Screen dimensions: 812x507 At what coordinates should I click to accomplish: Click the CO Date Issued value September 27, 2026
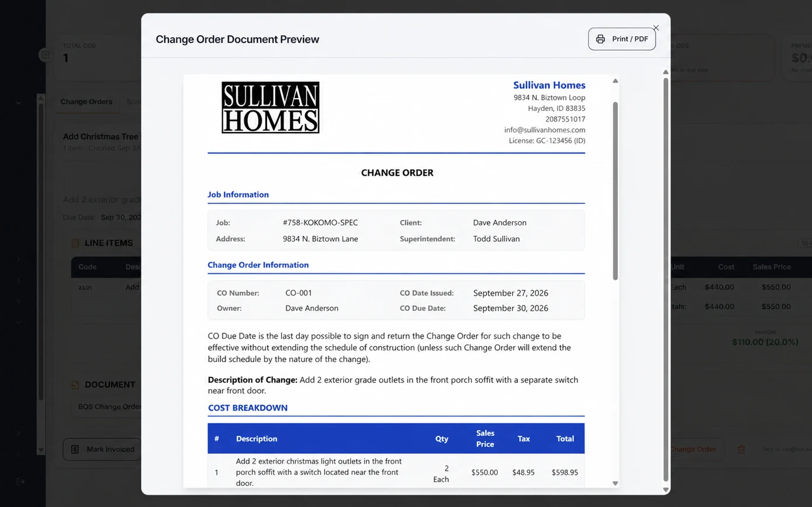510,293
